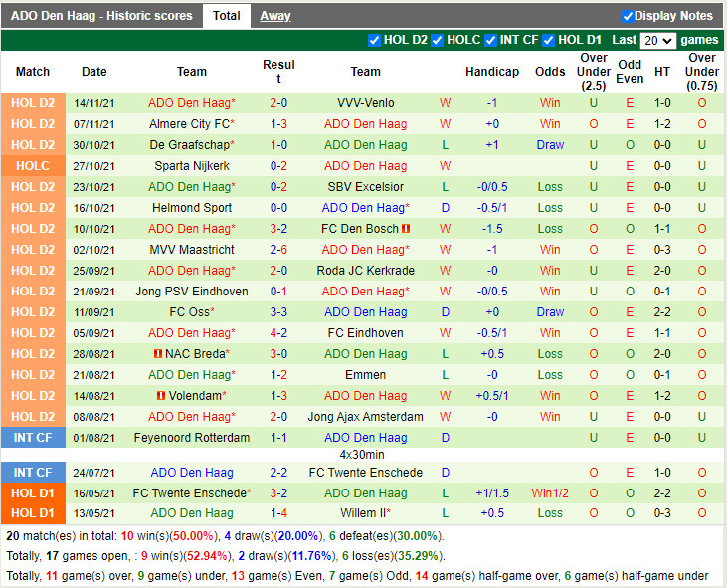Click handicap -1.5 on FC Den Bosch row
This screenshot has height=588, width=727.
point(492,229)
